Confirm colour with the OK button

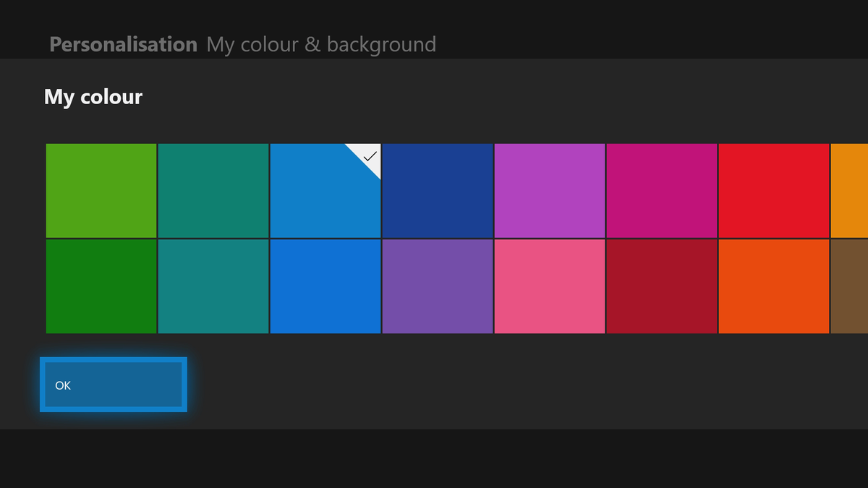click(114, 385)
